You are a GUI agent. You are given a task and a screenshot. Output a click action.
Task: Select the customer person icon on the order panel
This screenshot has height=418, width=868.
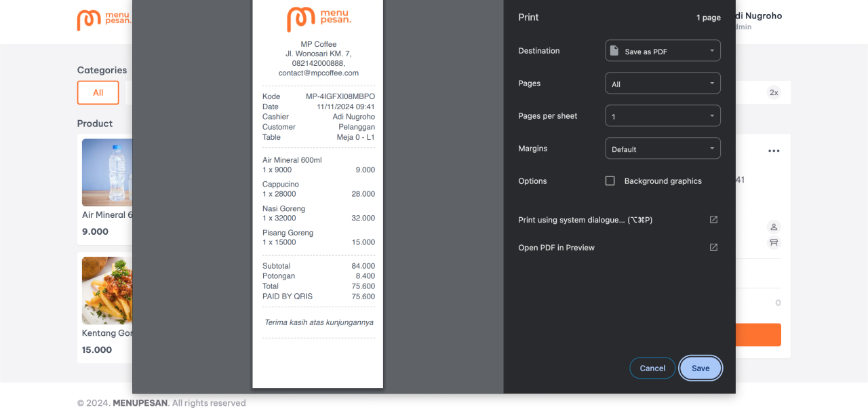[x=774, y=227]
